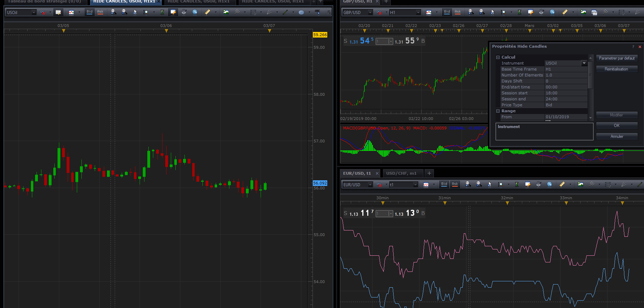This screenshot has height=308, width=644.
Task: Select the ABC text label tool
Action: pyautogui.click(x=317, y=12)
